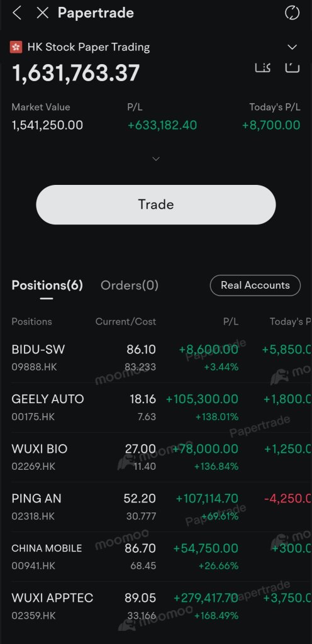
Task: Open the GEELY AUTO position row
Action: [x=156, y=408]
